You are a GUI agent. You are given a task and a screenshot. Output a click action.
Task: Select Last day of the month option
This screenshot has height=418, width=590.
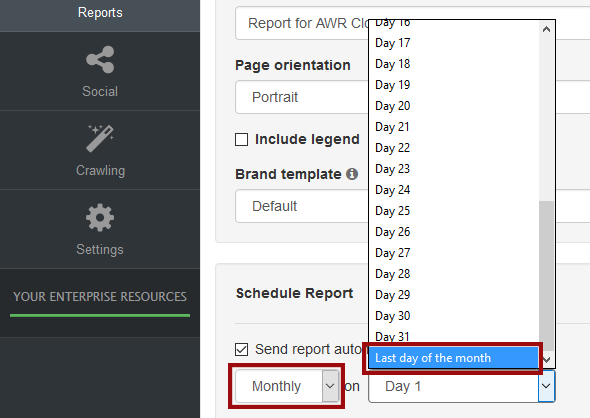coord(453,358)
